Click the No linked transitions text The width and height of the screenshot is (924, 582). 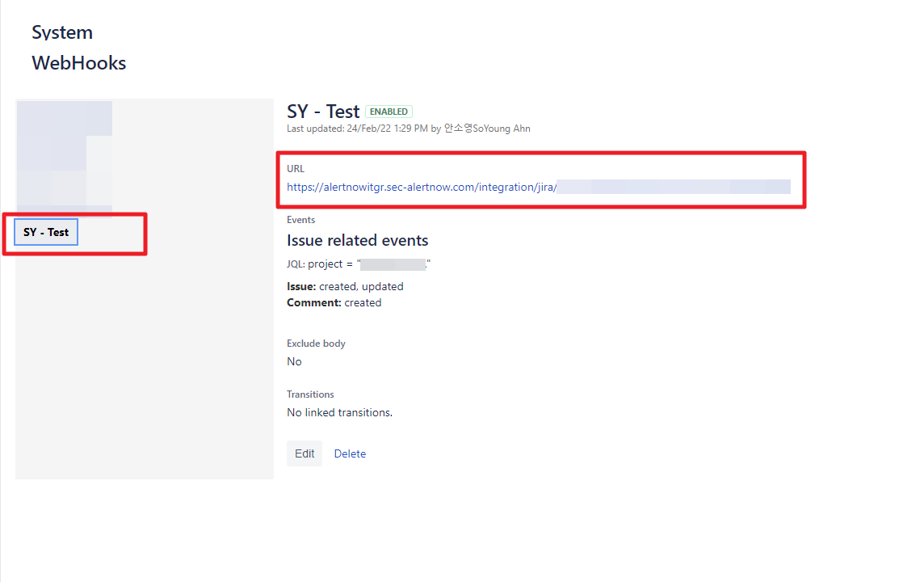339,412
